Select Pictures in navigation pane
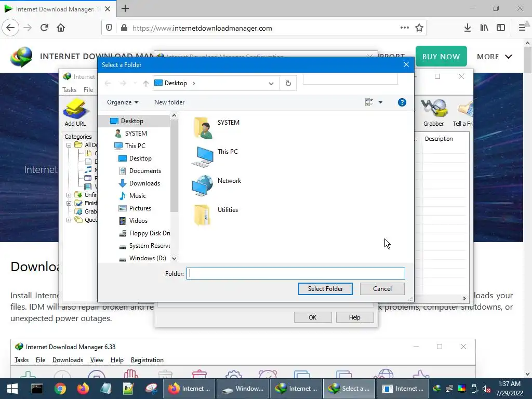 (140, 208)
